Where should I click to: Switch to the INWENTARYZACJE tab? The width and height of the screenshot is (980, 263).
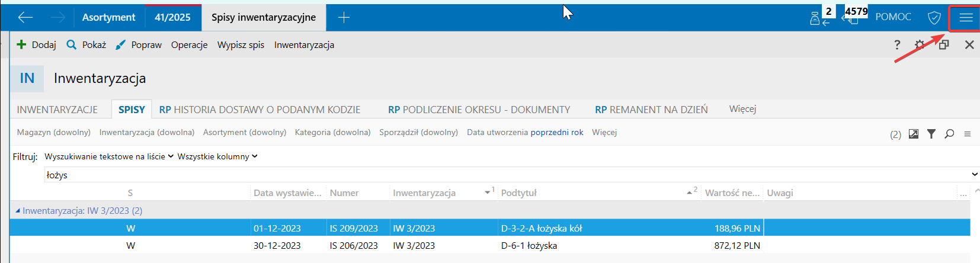pyautogui.click(x=57, y=110)
